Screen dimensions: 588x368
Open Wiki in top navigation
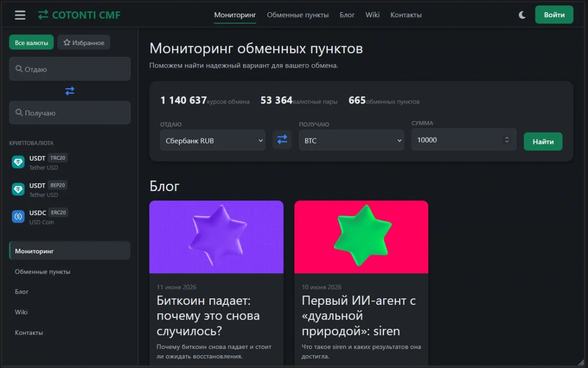coord(372,15)
